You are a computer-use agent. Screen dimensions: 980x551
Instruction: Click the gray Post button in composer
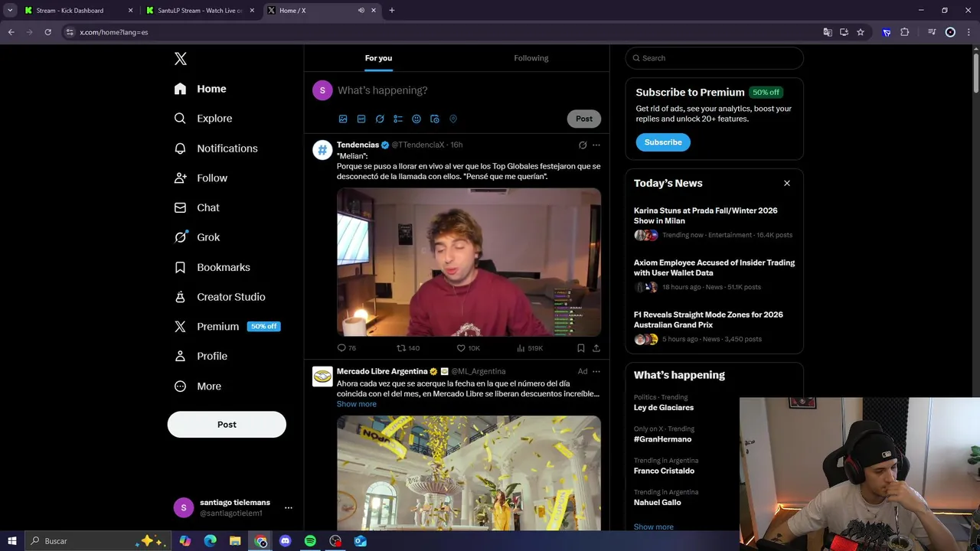(x=584, y=119)
